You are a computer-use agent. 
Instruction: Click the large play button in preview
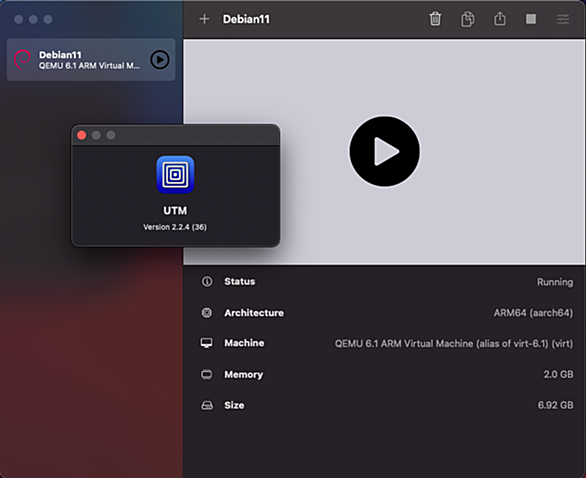(x=385, y=151)
